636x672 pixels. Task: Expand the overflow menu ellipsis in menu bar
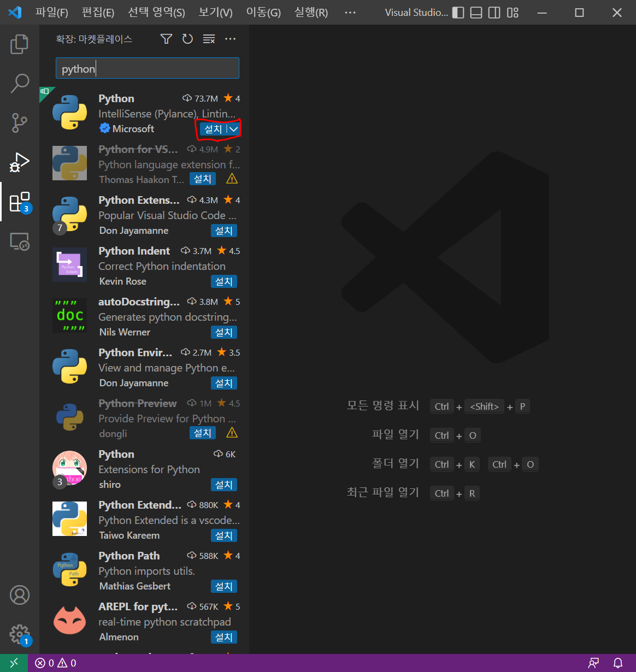point(350,12)
